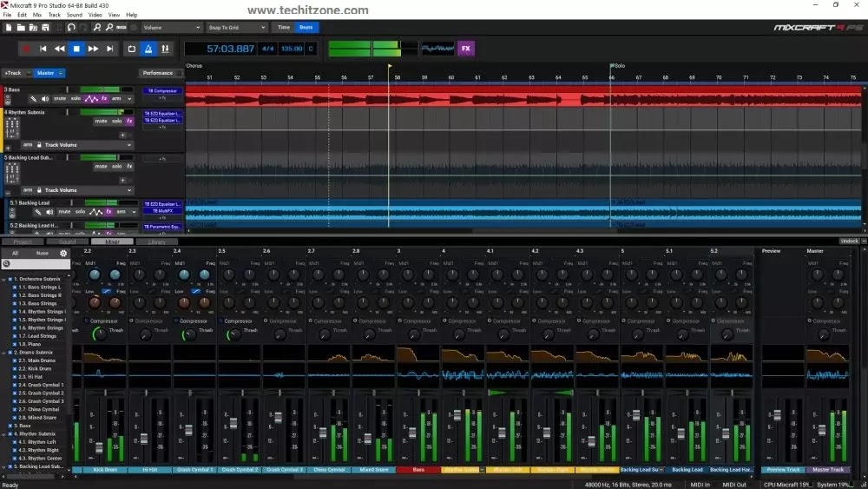Open the gear settings in mixer track list
868x489 pixels.
tap(63, 253)
